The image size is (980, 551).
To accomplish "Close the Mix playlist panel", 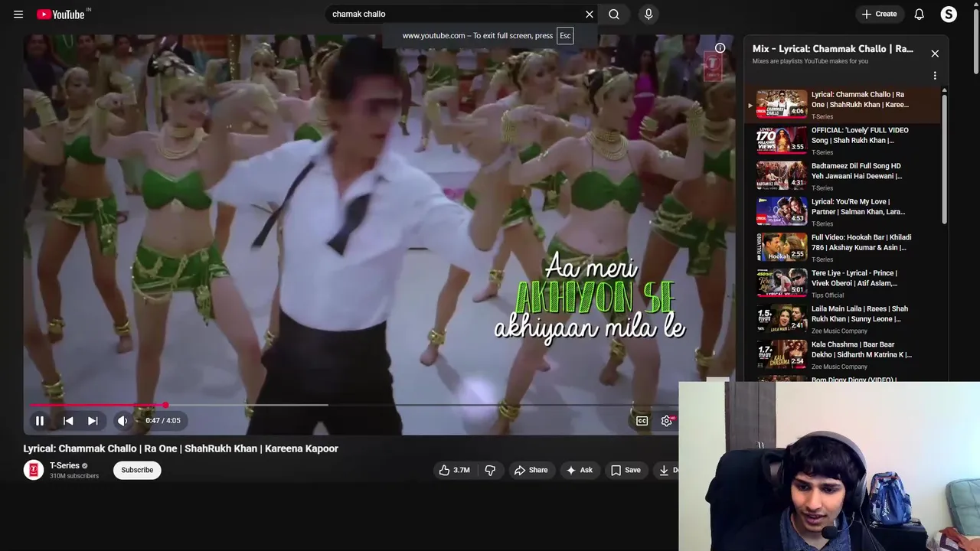I will 935,54.
